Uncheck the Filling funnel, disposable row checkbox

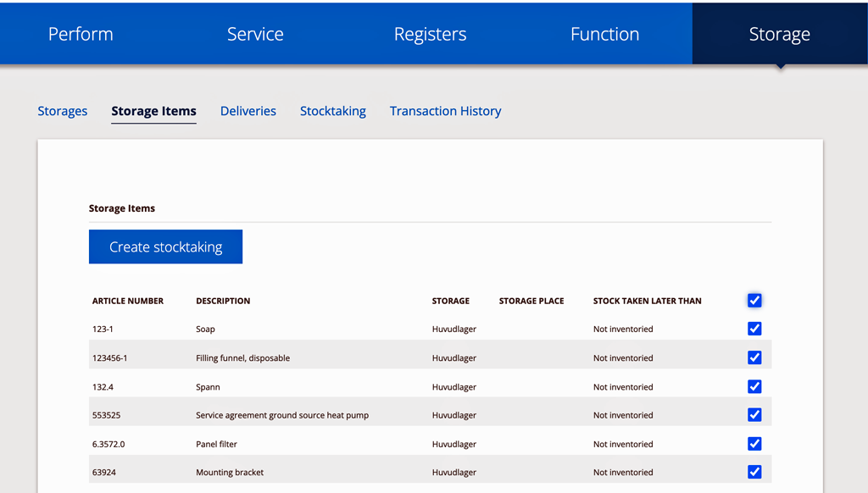pos(754,357)
